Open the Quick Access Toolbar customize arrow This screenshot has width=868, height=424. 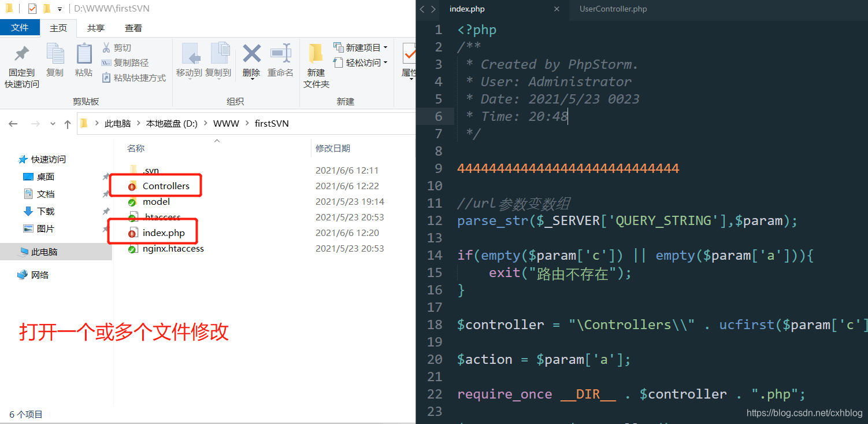click(x=60, y=9)
